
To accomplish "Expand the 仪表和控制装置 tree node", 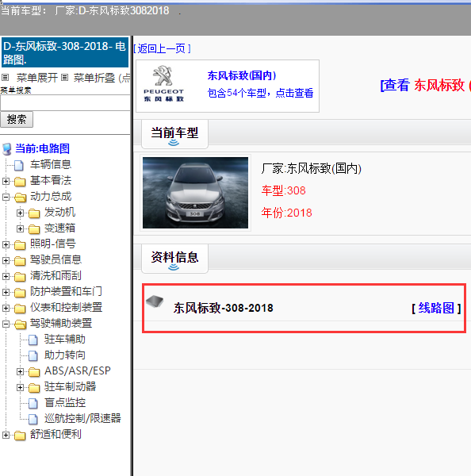I will pyautogui.click(x=6, y=308).
